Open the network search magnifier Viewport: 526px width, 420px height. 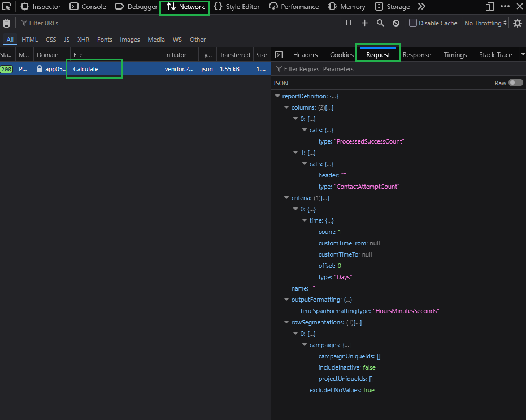coord(380,23)
